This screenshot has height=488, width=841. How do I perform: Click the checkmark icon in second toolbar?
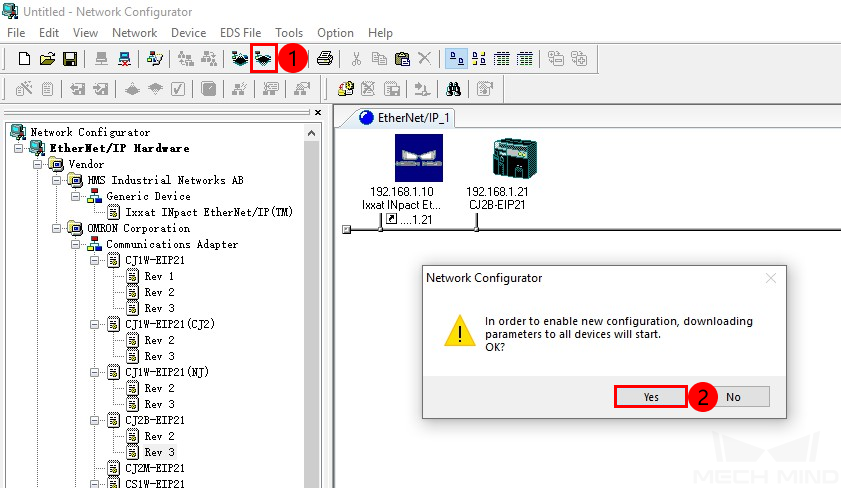178,89
